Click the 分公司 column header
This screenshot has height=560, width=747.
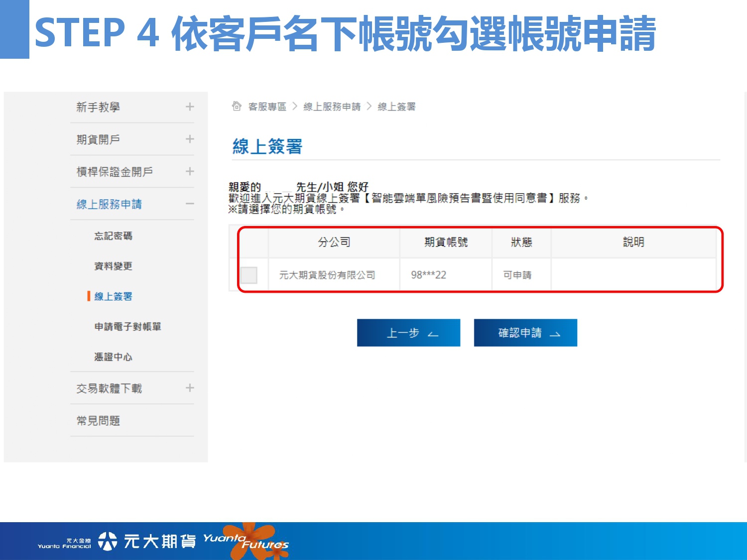point(334,242)
